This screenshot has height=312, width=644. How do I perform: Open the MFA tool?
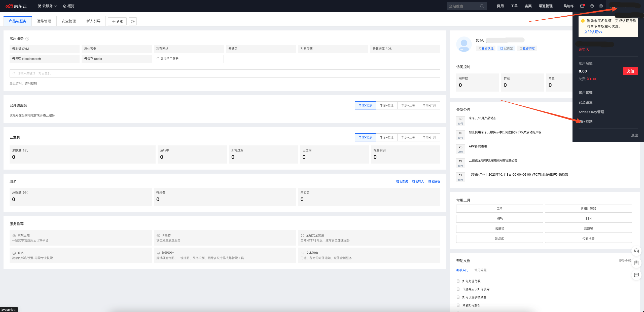[x=499, y=219]
